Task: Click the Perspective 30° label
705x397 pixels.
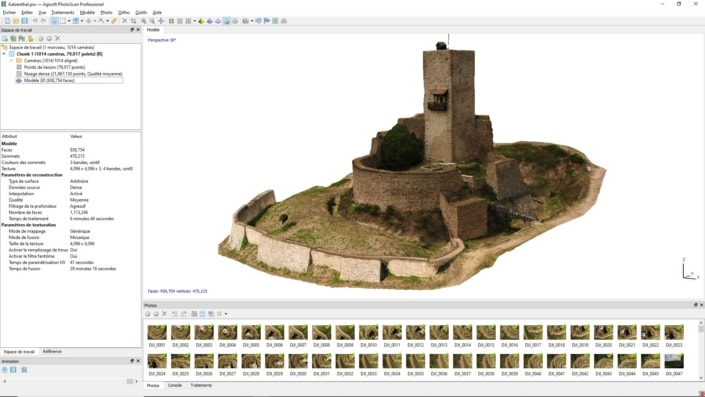Action: pos(162,40)
